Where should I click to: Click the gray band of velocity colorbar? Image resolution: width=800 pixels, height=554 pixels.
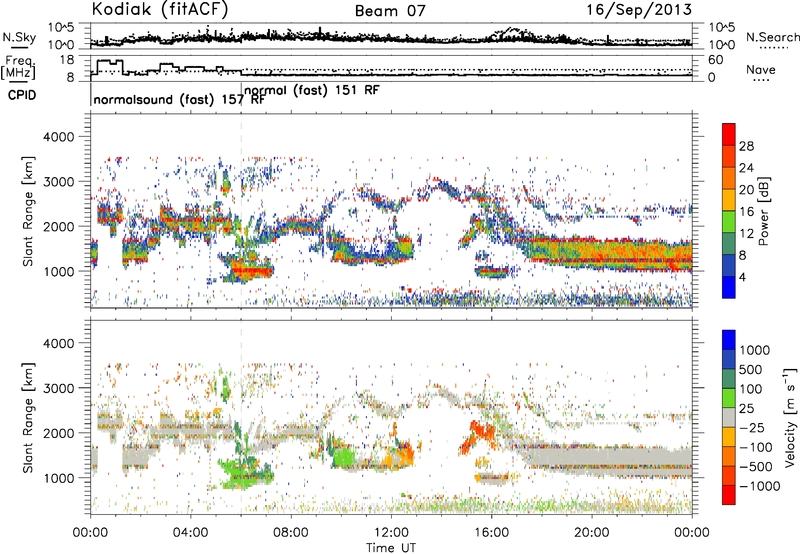[729, 417]
